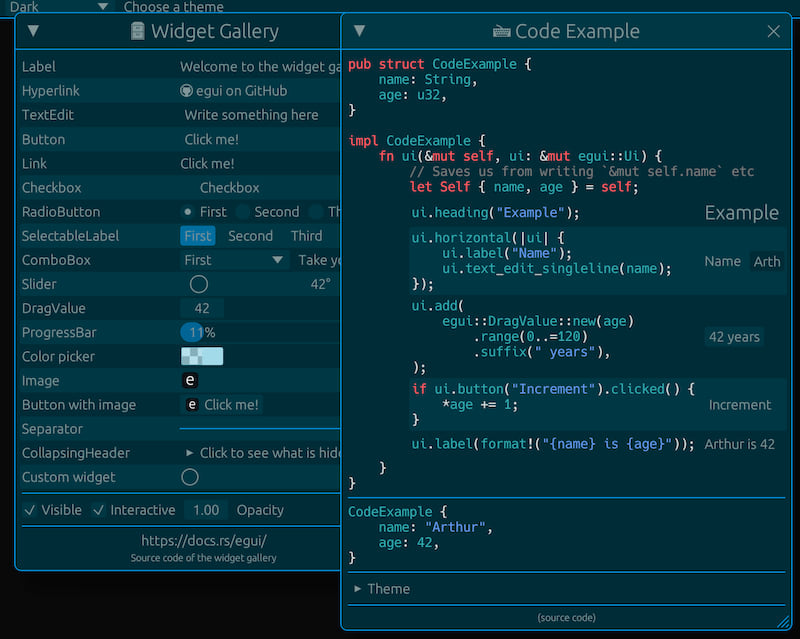Image resolution: width=800 pixels, height=639 pixels.
Task: Click 'Welcome to the widget gallery' label text
Action: point(260,67)
